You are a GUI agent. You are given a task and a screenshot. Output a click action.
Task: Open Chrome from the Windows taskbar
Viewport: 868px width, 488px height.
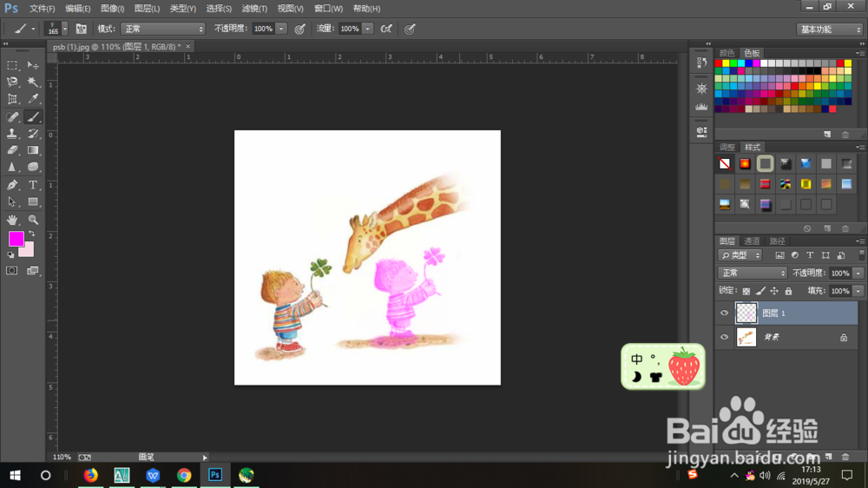pyautogui.click(x=184, y=475)
